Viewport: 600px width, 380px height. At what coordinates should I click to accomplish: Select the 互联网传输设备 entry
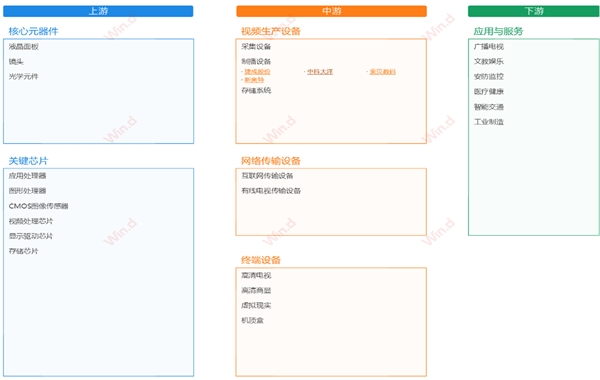267,176
